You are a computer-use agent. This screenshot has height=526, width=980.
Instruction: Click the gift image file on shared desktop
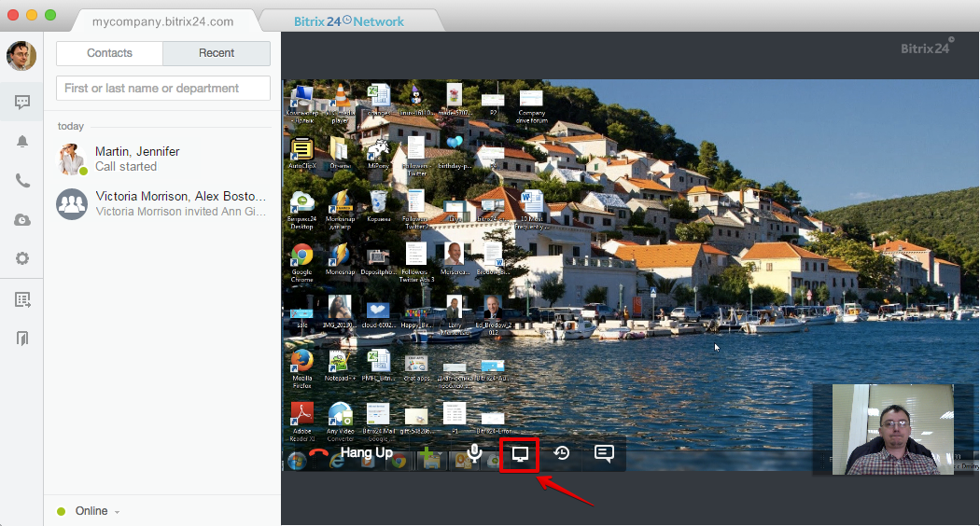[x=415, y=421]
